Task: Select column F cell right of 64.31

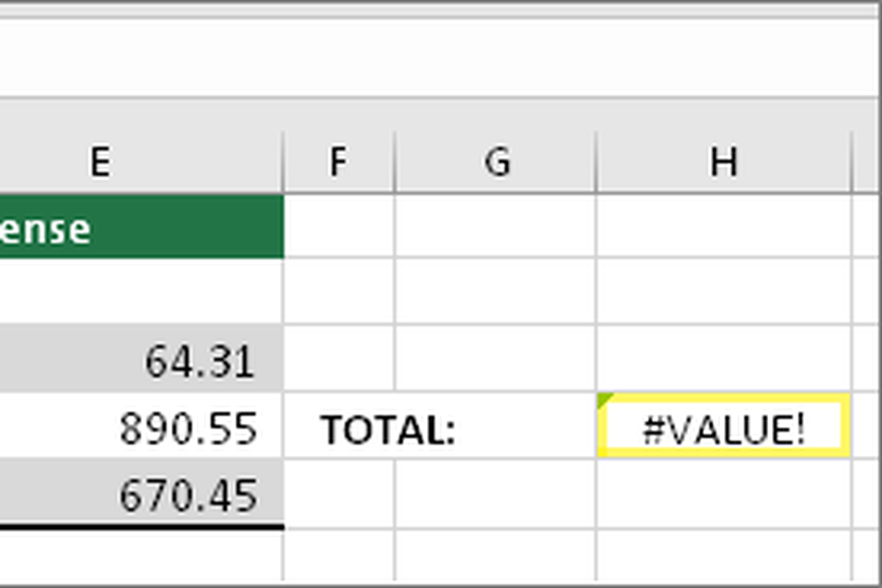Action: coord(339,359)
